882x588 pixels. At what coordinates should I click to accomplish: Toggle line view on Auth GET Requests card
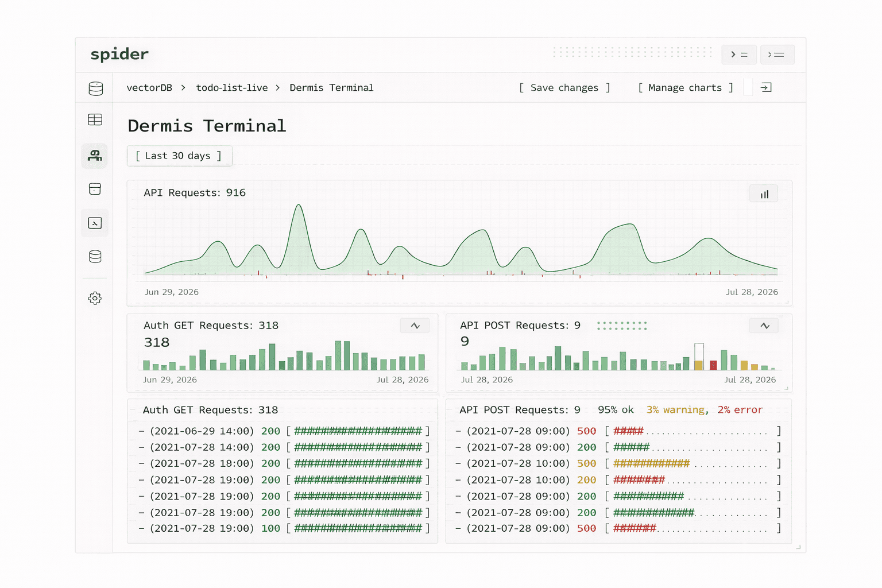[415, 326]
